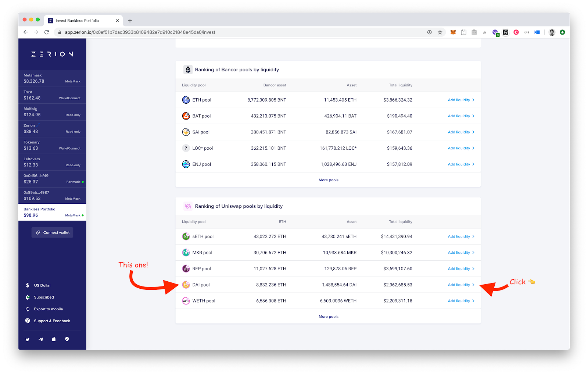Image resolution: width=588 pixels, height=374 pixels.
Task: Add liquidity to the REP pool
Action: [x=461, y=269]
